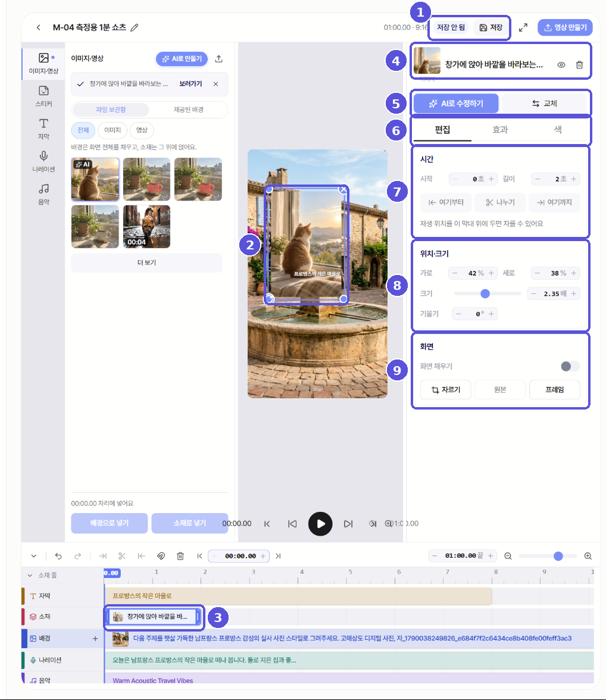
Task: Go back using the top-left arrow
Action: [39, 27]
